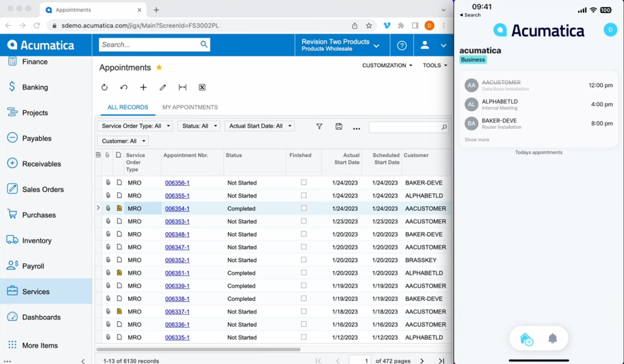Save the current filter as a tab
The height and width of the screenshot is (364, 624).
pyautogui.click(x=339, y=126)
